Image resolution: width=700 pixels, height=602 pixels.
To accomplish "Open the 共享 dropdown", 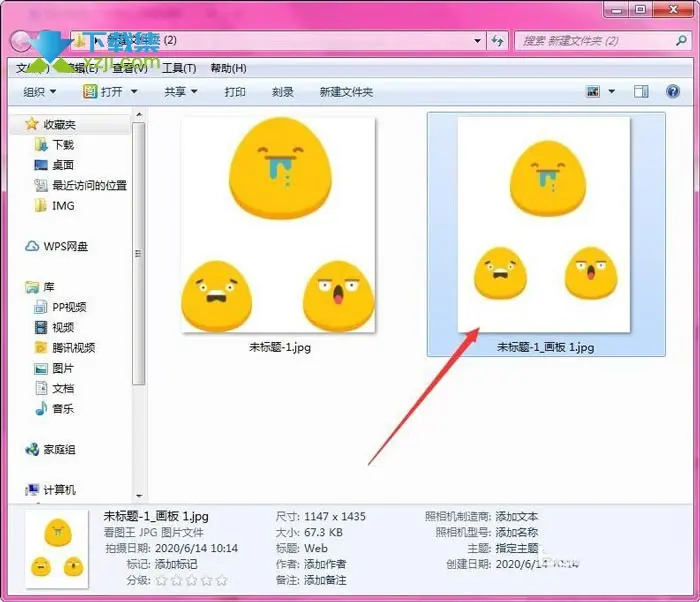I will (181, 92).
